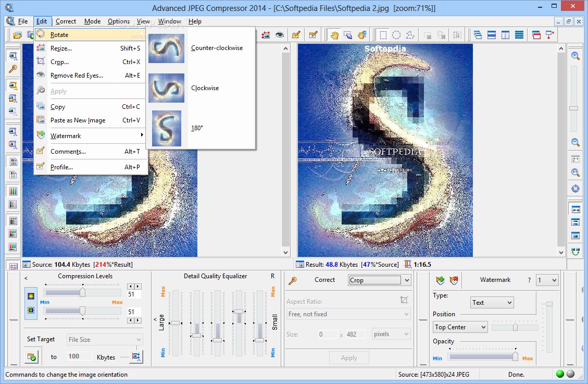The height and width of the screenshot is (384, 588).
Task: Choose Remove Red Eyes... menu entry
Action: (90, 76)
